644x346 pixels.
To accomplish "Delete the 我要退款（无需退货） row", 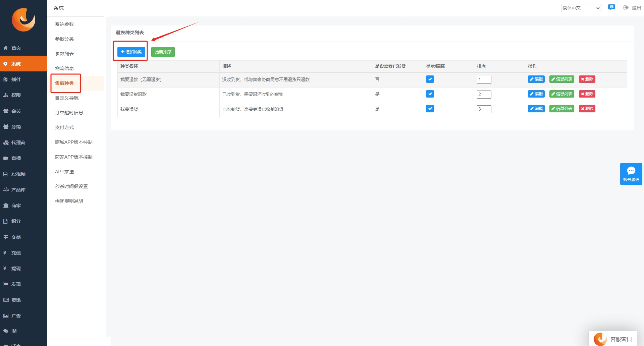I will point(587,79).
